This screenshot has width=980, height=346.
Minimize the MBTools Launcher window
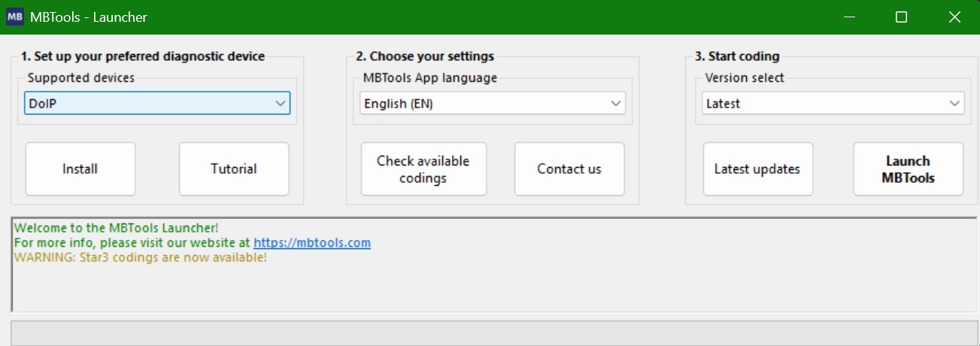coord(849,17)
